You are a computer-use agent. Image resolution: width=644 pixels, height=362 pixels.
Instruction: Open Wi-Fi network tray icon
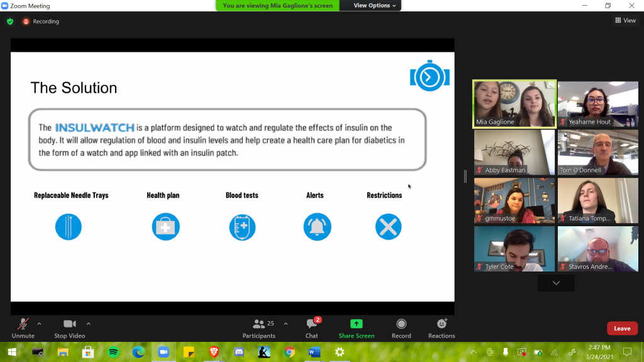pyautogui.click(x=555, y=352)
